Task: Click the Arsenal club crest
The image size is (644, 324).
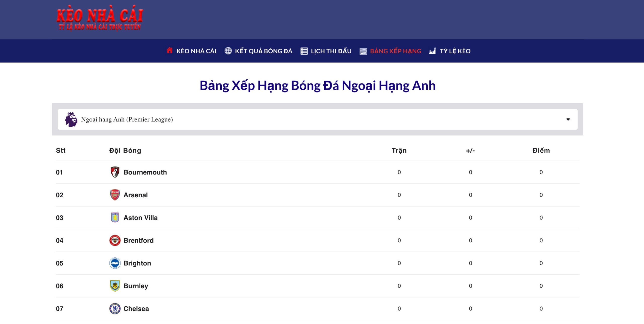Action: tap(115, 195)
